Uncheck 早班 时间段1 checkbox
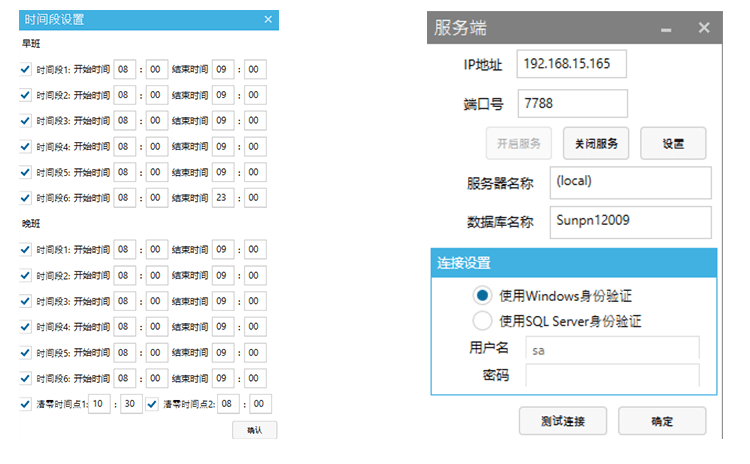This screenshot has width=750, height=464. click(26, 69)
